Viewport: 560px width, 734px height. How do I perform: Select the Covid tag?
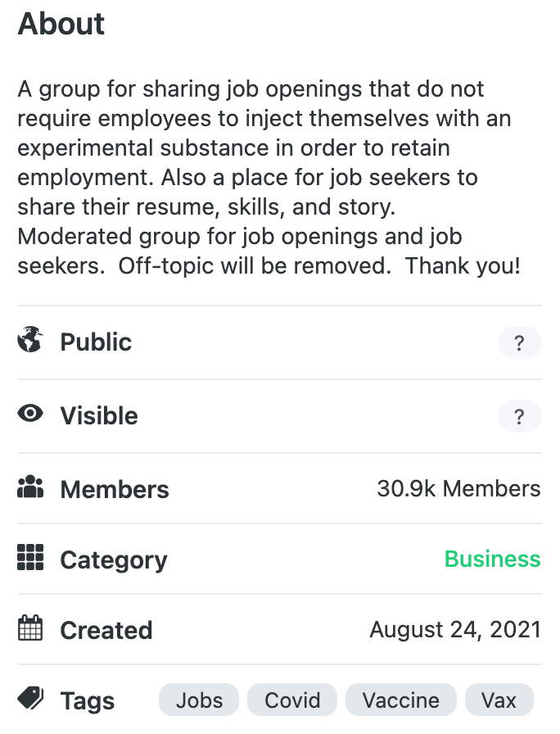click(x=292, y=700)
